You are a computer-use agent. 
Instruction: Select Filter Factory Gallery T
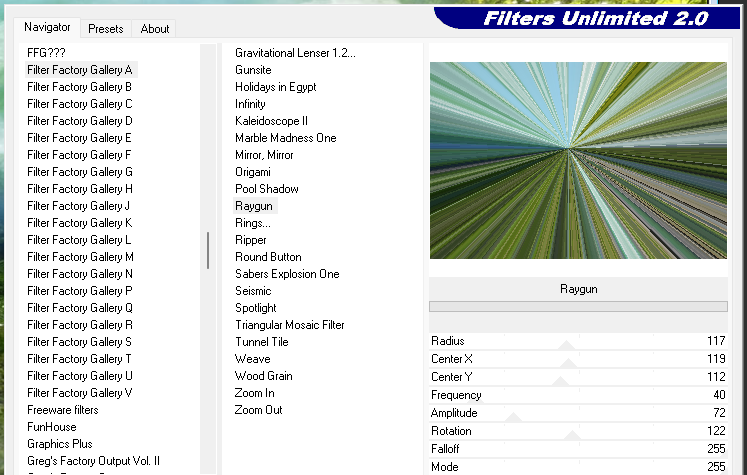click(x=79, y=359)
